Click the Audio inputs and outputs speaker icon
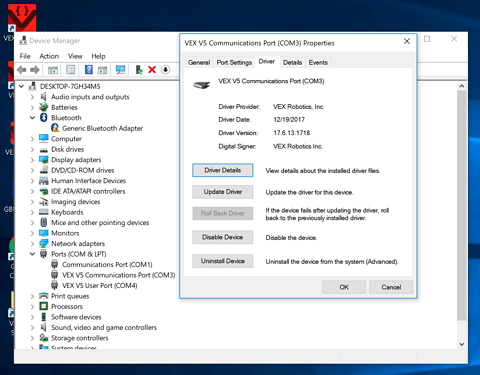Viewport: 480px width, 375px height. (x=43, y=97)
